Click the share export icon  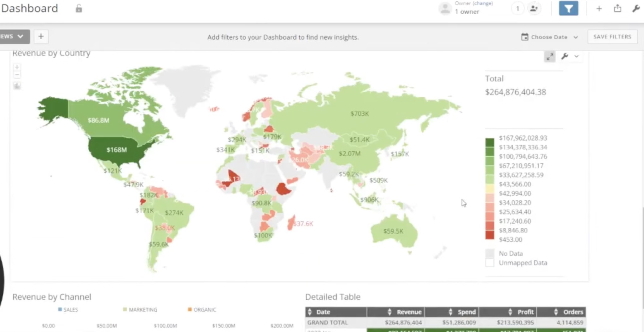pyautogui.click(x=618, y=9)
